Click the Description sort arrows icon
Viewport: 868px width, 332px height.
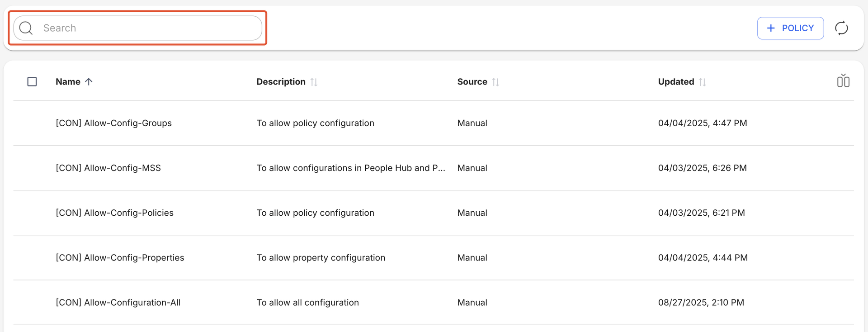pyautogui.click(x=314, y=82)
